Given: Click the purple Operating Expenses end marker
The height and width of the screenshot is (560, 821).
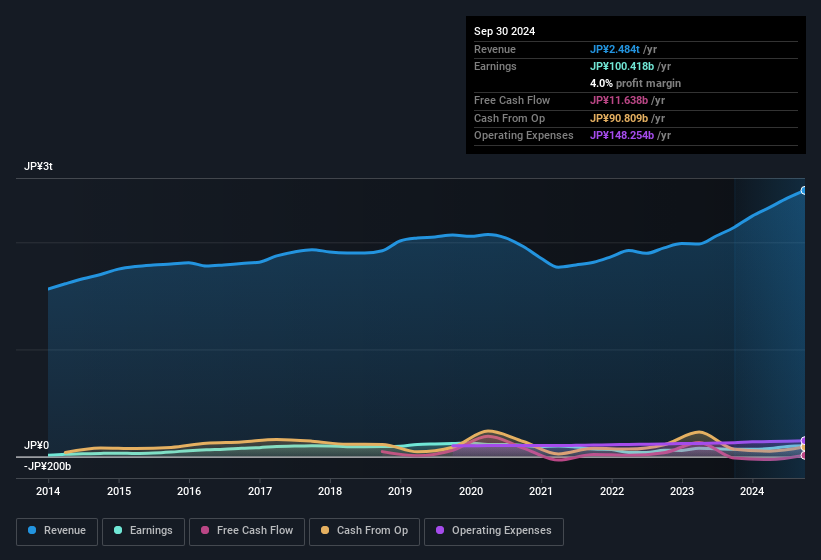Looking at the screenshot, I should click(x=804, y=440).
